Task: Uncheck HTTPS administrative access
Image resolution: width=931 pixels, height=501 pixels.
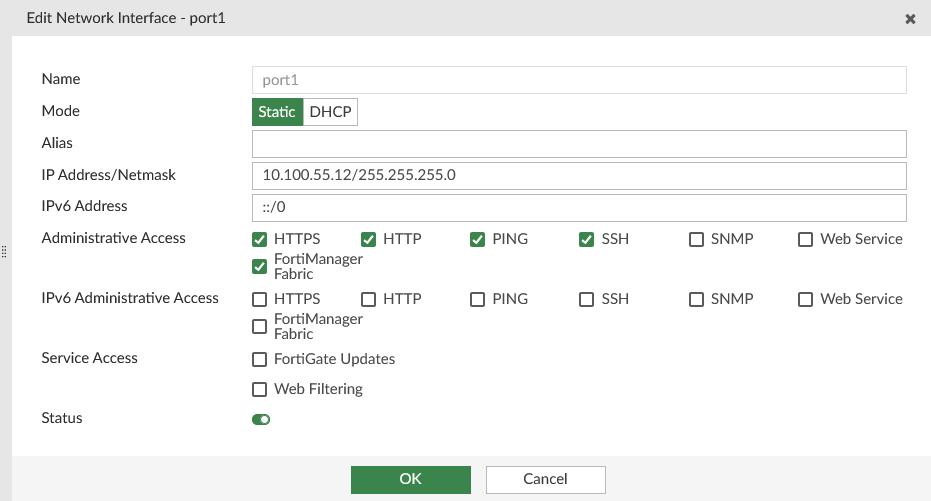Action: pyautogui.click(x=260, y=240)
